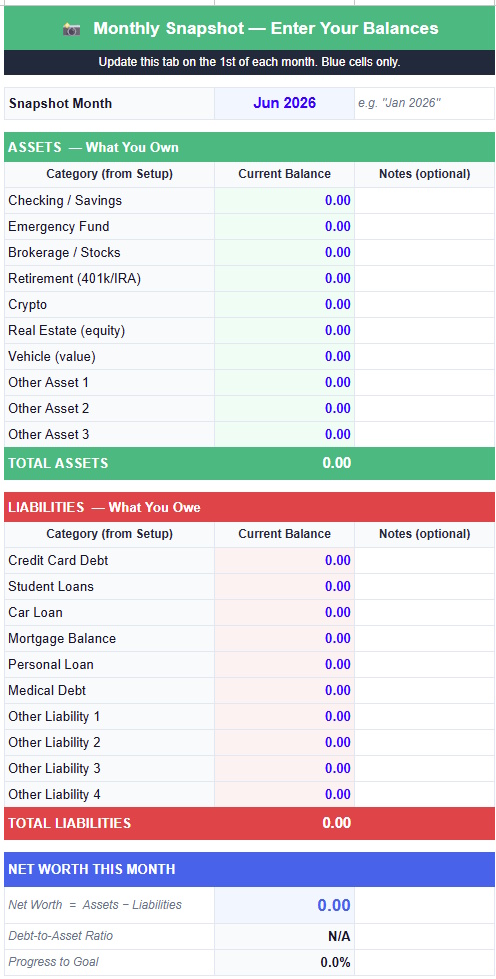Select the Other Liability 1 balance cell
Image resolution: width=496 pixels, height=979 pixels.
[x=284, y=717]
